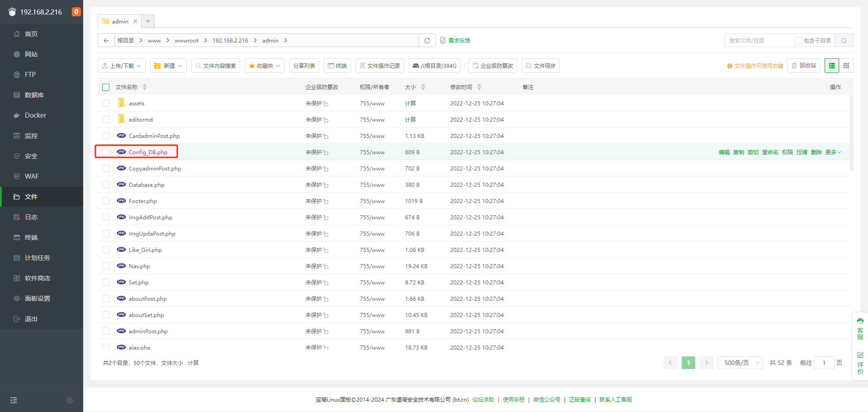The image size is (868, 412).
Task: Open the 500条/页 page size dropdown
Action: 740,363
